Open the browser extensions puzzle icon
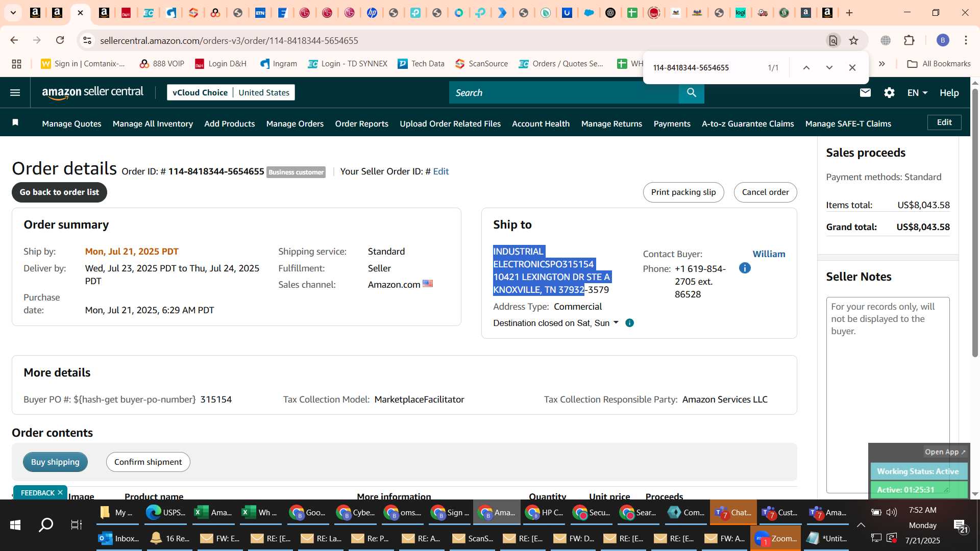Viewport: 980px width, 551px height. pyautogui.click(x=909, y=40)
